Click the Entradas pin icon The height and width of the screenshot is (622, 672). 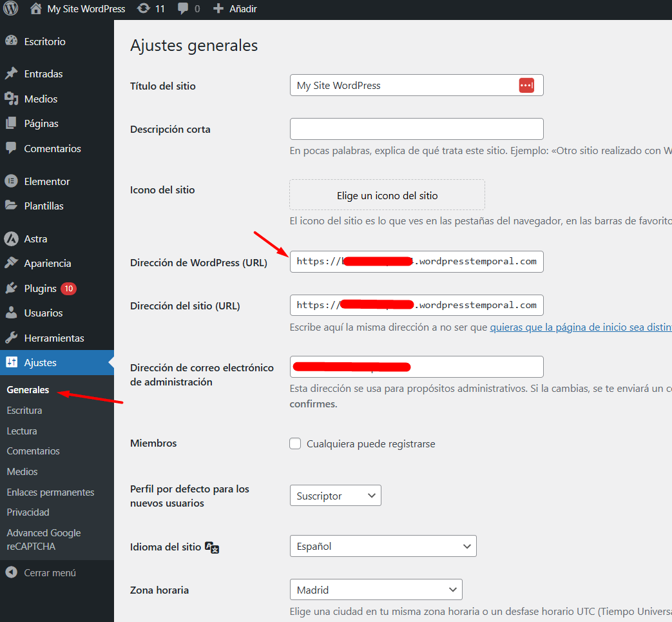pos(12,73)
